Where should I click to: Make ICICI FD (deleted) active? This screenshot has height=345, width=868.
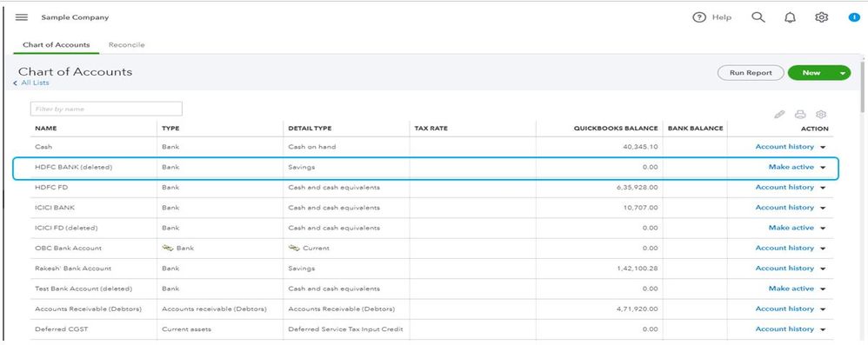[x=791, y=228]
